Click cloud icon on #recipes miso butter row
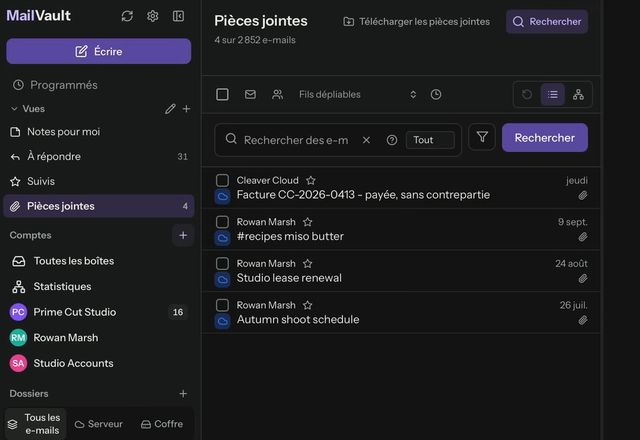The image size is (640, 440). (222, 238)
